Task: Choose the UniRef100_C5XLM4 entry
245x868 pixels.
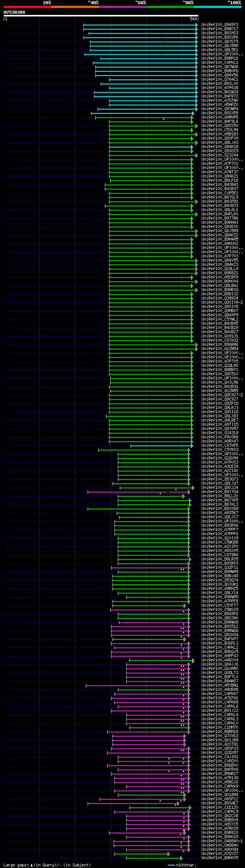Action: coord(220,130)
